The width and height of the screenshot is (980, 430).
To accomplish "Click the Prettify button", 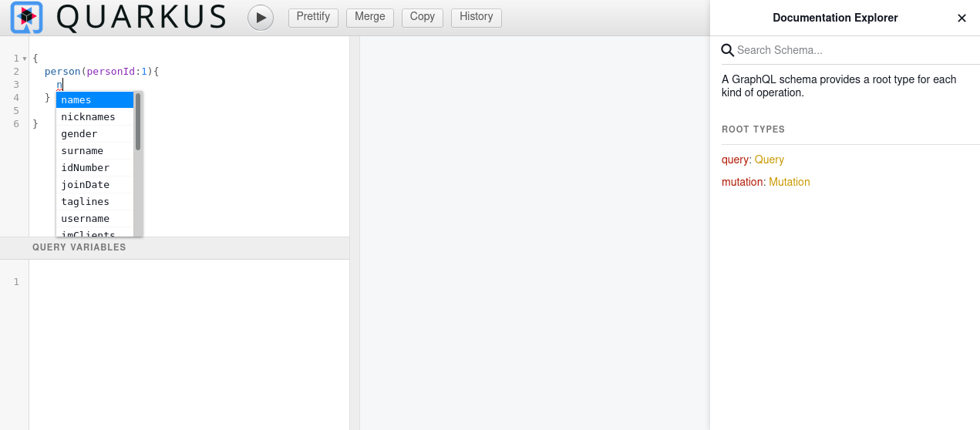I will (313, 17).
